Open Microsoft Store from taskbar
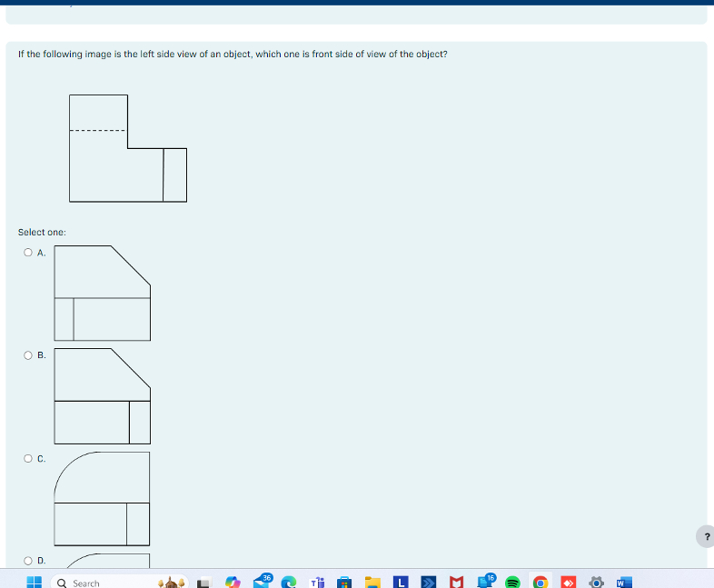The image size is (714, 588). 344,583
